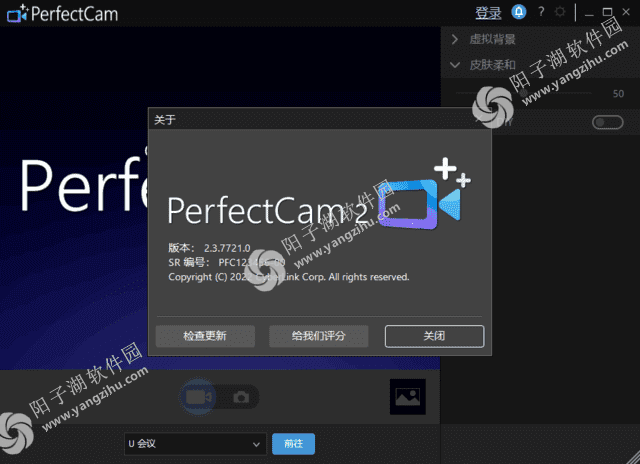The image size is (640, 464).
Task: Toggle the switch in the right panel
Action: click(x=607, y=122)
